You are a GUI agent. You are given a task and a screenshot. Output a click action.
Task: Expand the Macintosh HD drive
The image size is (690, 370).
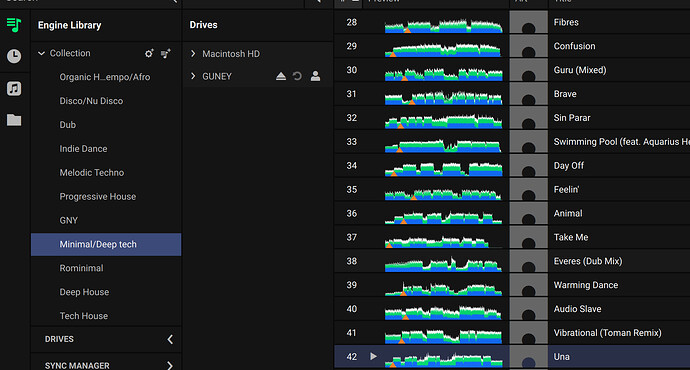coord(193,54)
